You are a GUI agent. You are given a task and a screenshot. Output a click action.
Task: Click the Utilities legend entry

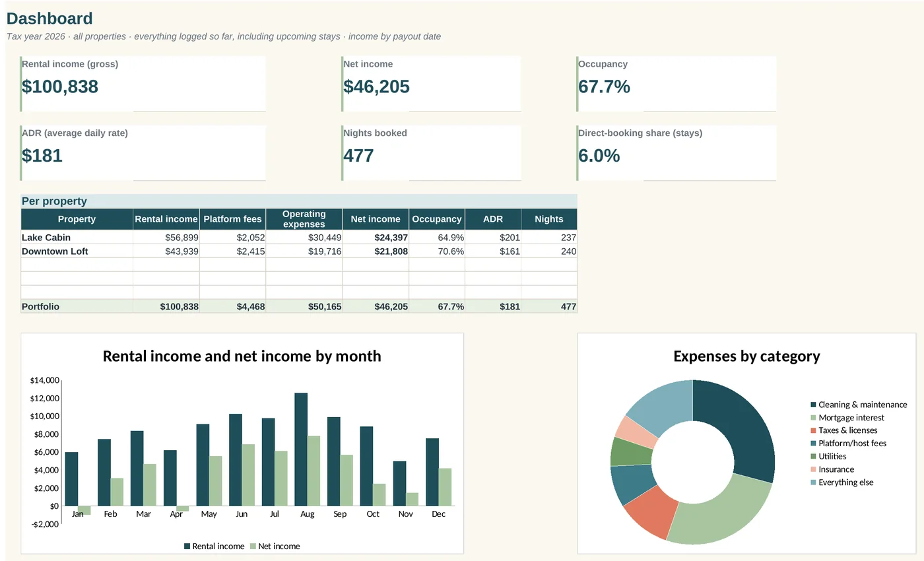point(828,457)
